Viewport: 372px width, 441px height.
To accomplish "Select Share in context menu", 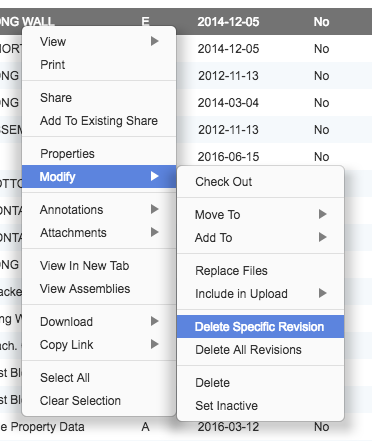I will 99,98.
